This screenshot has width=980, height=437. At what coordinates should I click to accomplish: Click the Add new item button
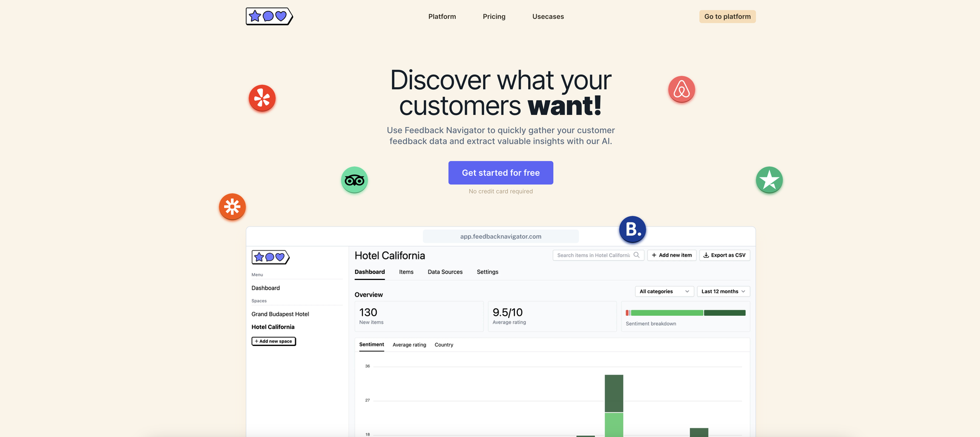[672, 255]
